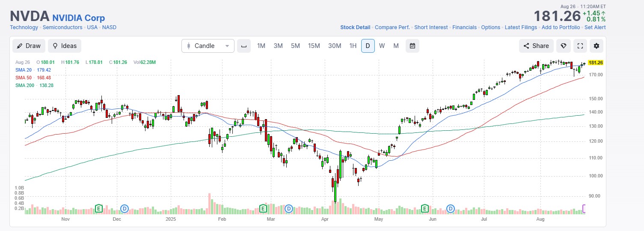Viewport: 644px width, 231px height.
Task: Open the Candle chart type dropdown
Action: click(x=208, y=46)
